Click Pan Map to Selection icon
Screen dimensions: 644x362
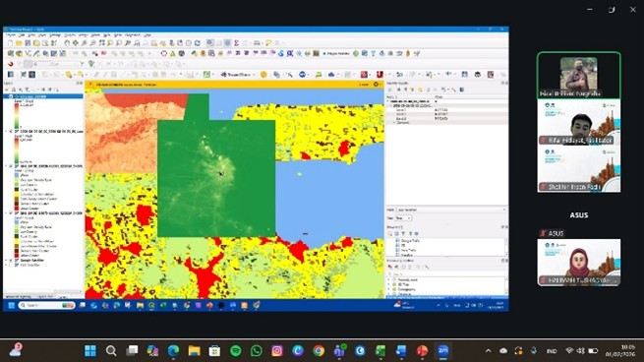[75, 42]
